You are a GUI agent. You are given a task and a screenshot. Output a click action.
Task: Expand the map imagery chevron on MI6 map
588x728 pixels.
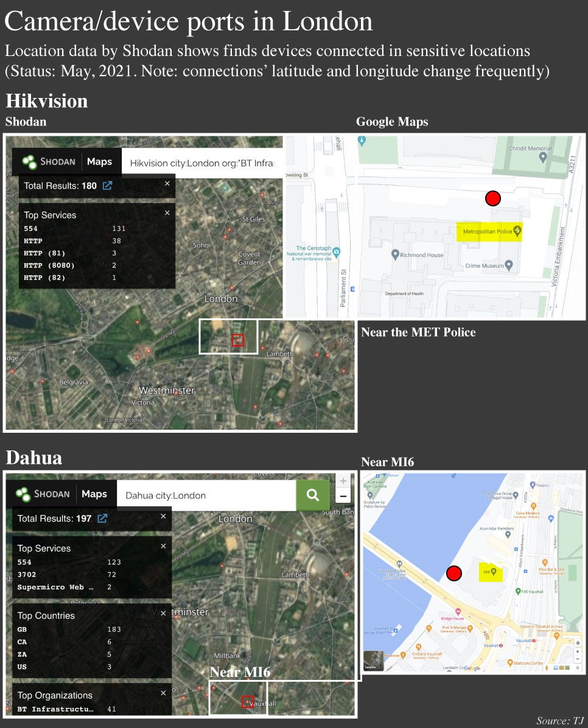tap(577, 668)
